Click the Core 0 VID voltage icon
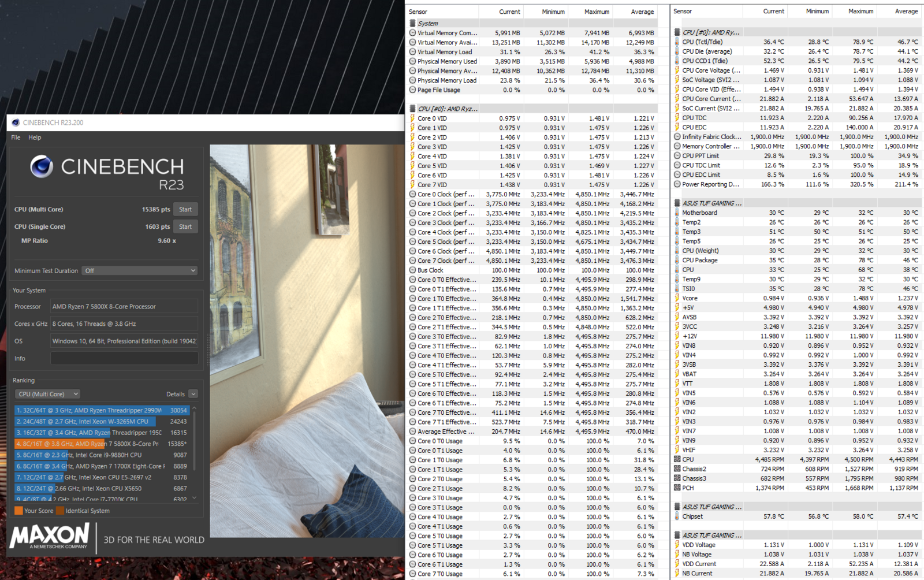Screen dimensions: 924x580 coord(412,118)
